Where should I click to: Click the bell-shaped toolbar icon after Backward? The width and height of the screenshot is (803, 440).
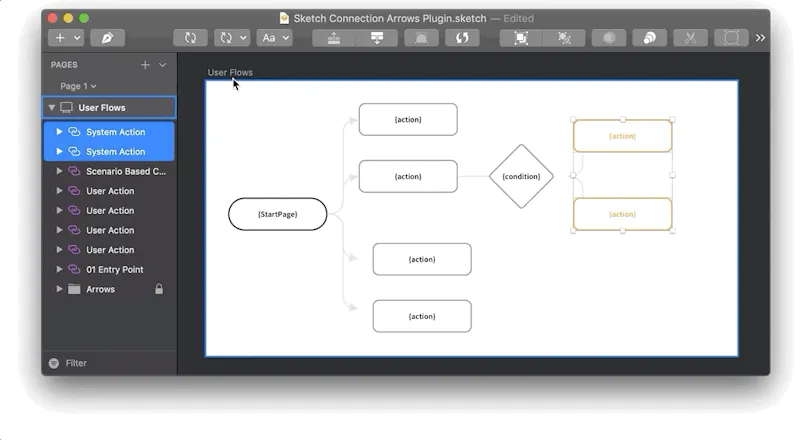pyautogui.click(x=421, y=38)
